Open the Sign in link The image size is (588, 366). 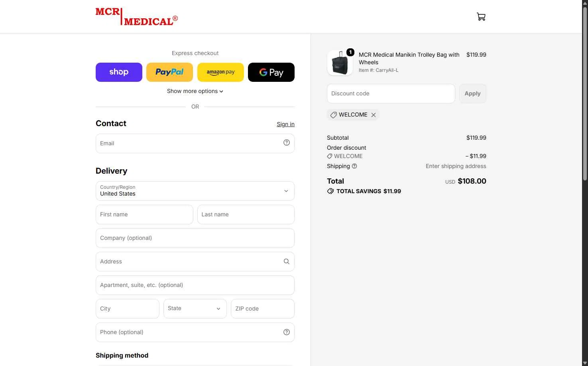(285, 124)
